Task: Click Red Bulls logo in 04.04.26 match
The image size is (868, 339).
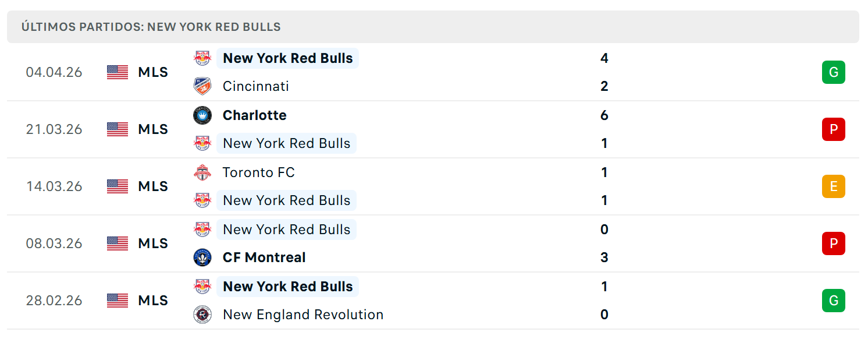Action: point(202,58)
